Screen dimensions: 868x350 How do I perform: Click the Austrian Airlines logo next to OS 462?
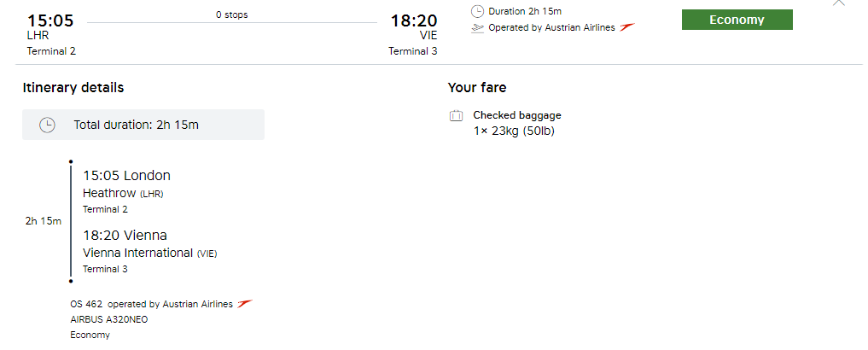point(245,304)
